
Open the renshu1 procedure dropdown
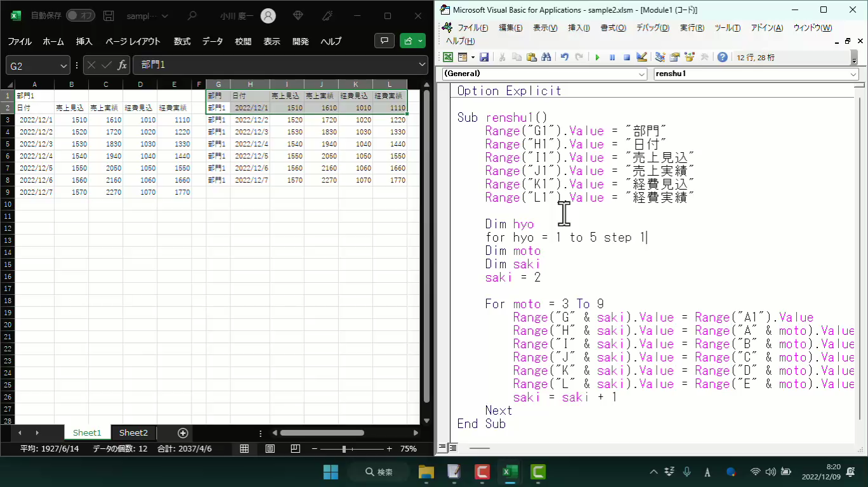pos(853,74)
